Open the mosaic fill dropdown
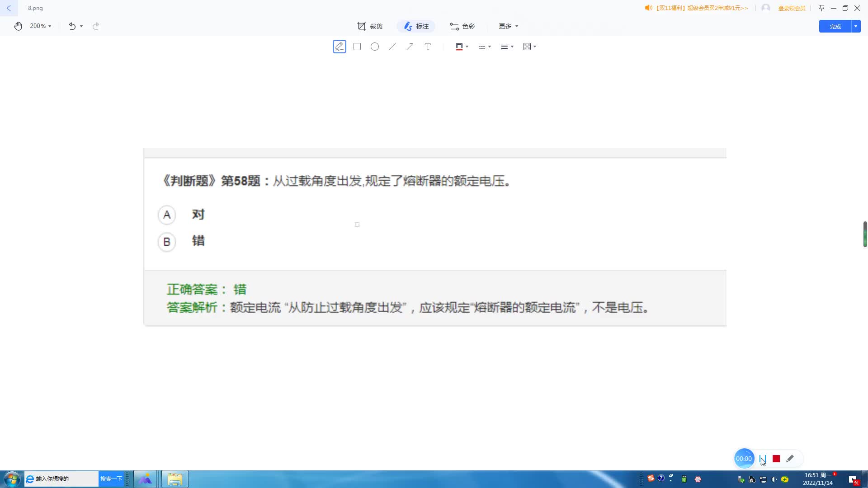Image resolution: width=868 pixels, height=488 pixels. [530, 47]
